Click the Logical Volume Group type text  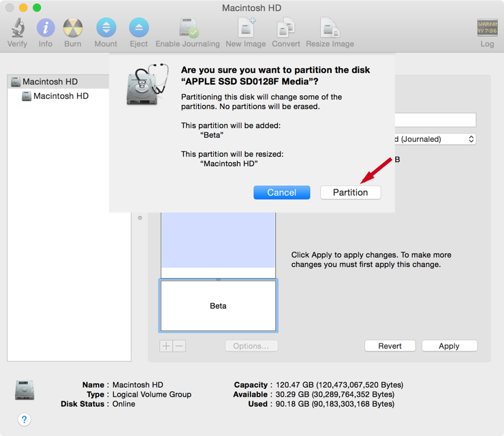pos(152,394)
